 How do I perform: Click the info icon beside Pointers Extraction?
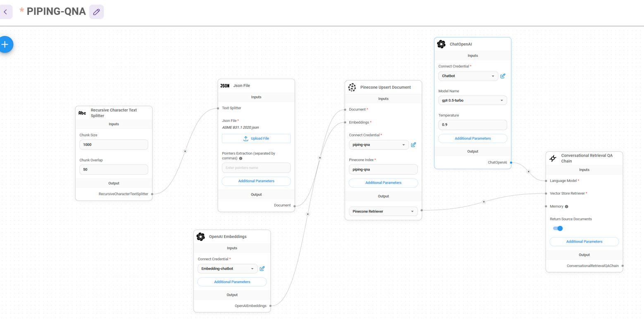point(241,158)
